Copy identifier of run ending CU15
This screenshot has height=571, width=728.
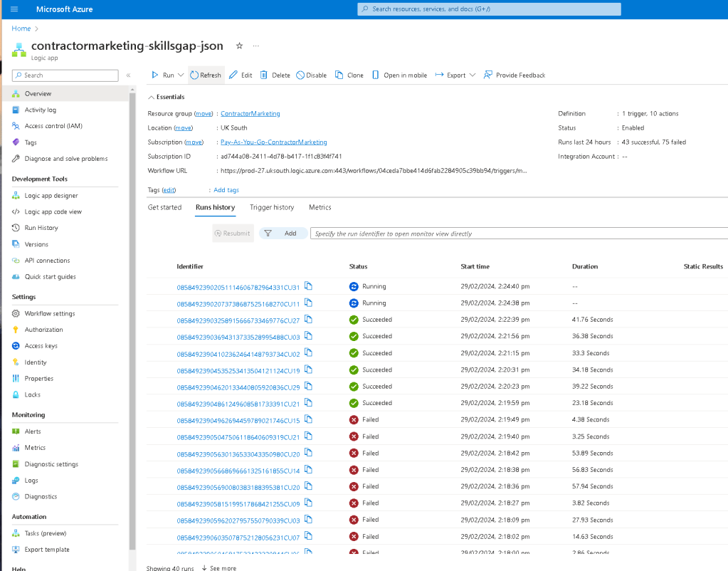click(x=308, y=419)
